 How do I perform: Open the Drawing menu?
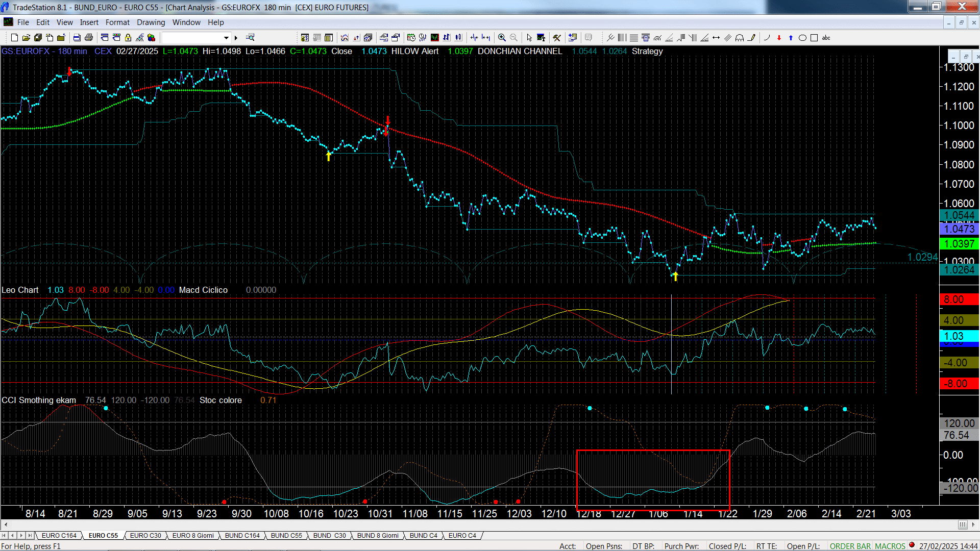click(151, 22)
